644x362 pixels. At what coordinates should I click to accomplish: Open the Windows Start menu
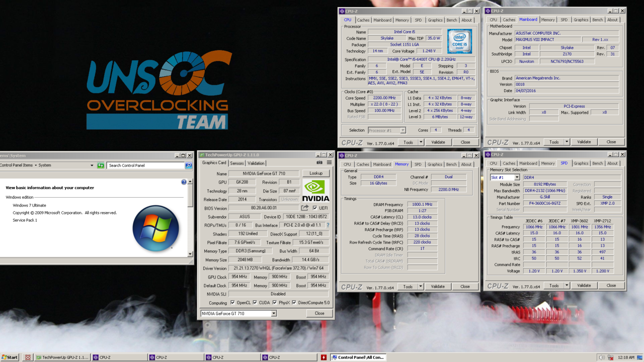click(x=10, y=357)
